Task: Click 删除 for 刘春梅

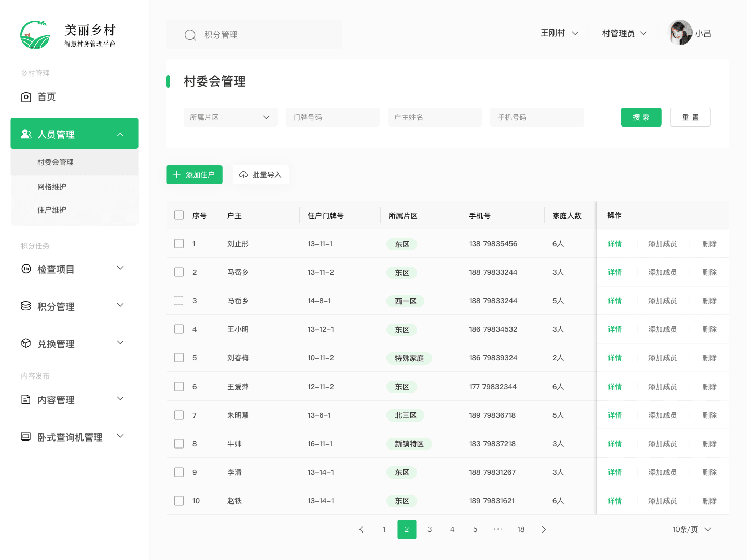Action: pyautogui.click(x=710, y=358)
